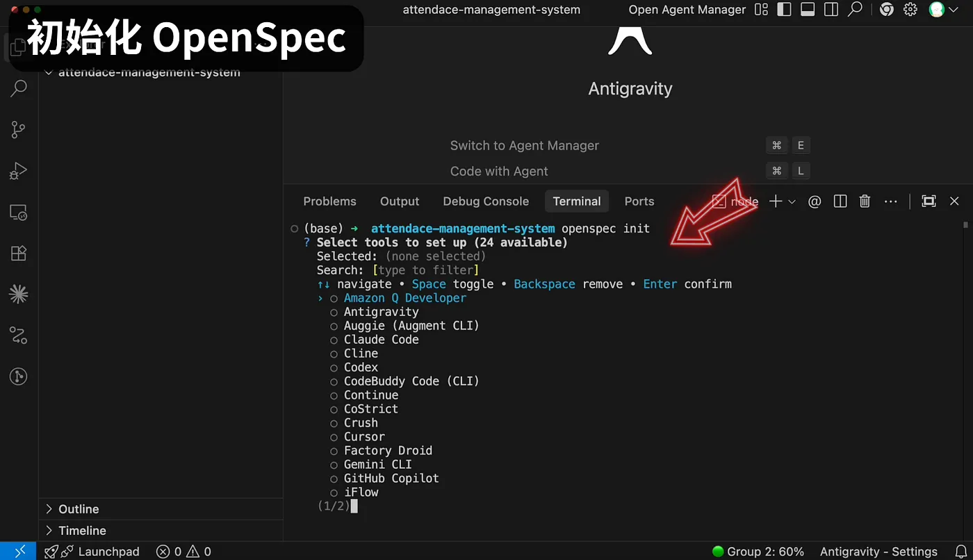
Task: Open the Extensions view
Action: [x=19, y=253]
